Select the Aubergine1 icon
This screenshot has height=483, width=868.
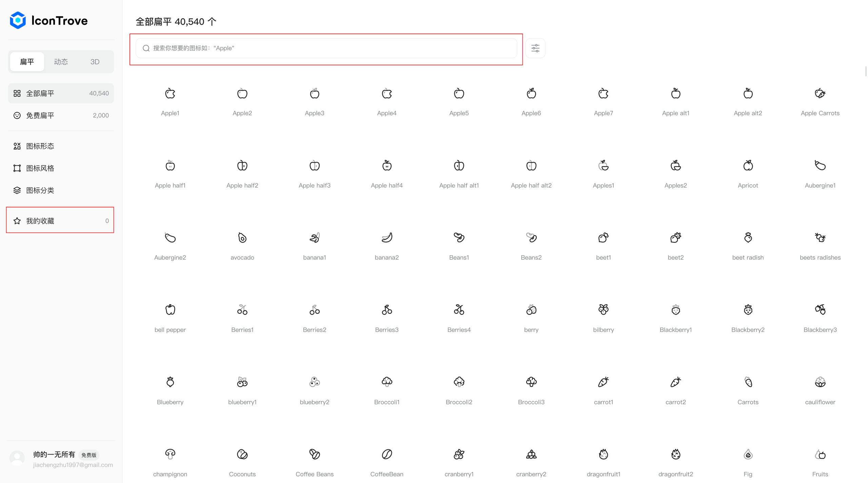click(x=820, y=165)
